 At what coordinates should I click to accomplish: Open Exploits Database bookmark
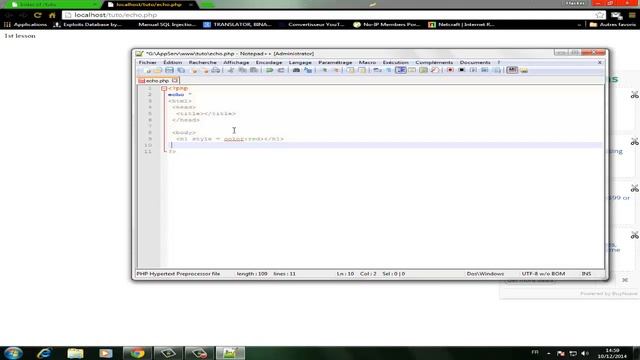(88, 24)
